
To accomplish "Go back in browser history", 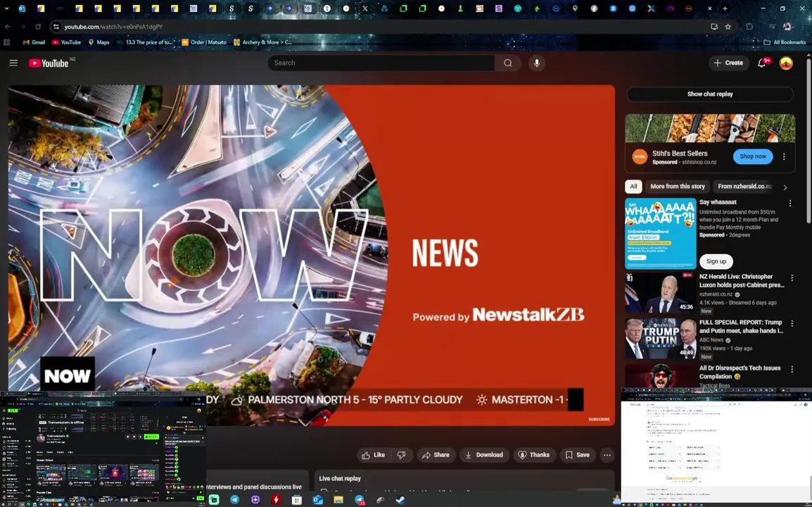I will pyautogui.click(x=7, y=27).
